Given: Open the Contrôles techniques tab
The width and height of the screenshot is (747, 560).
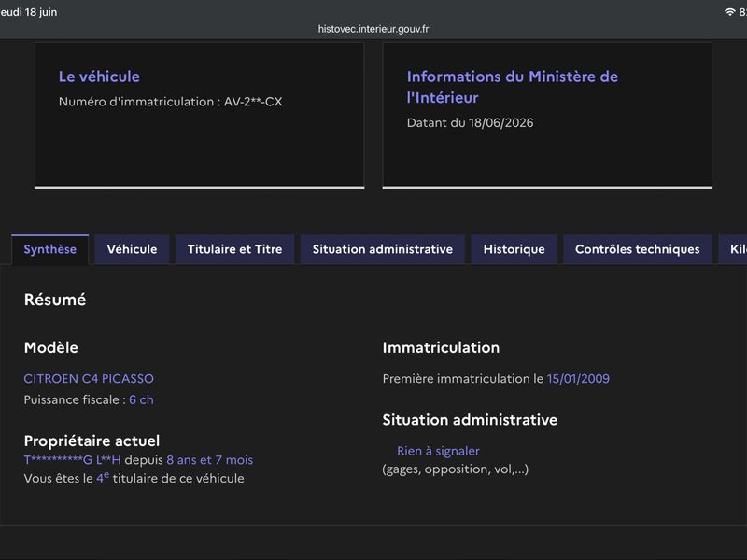Looking at the screenshot, I should tap(638, 249).
